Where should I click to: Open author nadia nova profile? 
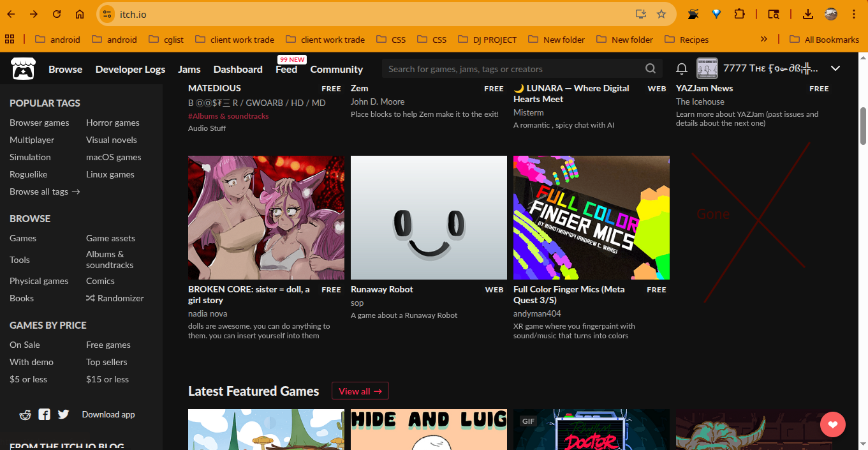click(x=207, y=313)
